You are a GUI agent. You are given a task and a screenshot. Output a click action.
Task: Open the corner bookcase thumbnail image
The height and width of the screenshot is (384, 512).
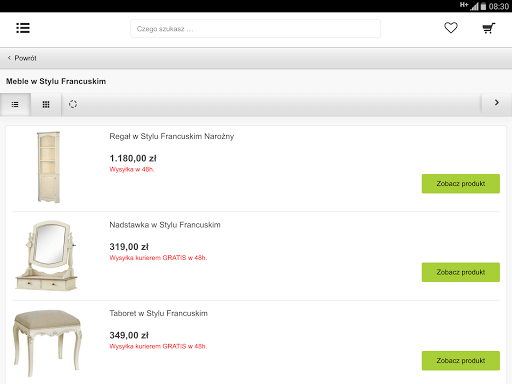(49, 167)
